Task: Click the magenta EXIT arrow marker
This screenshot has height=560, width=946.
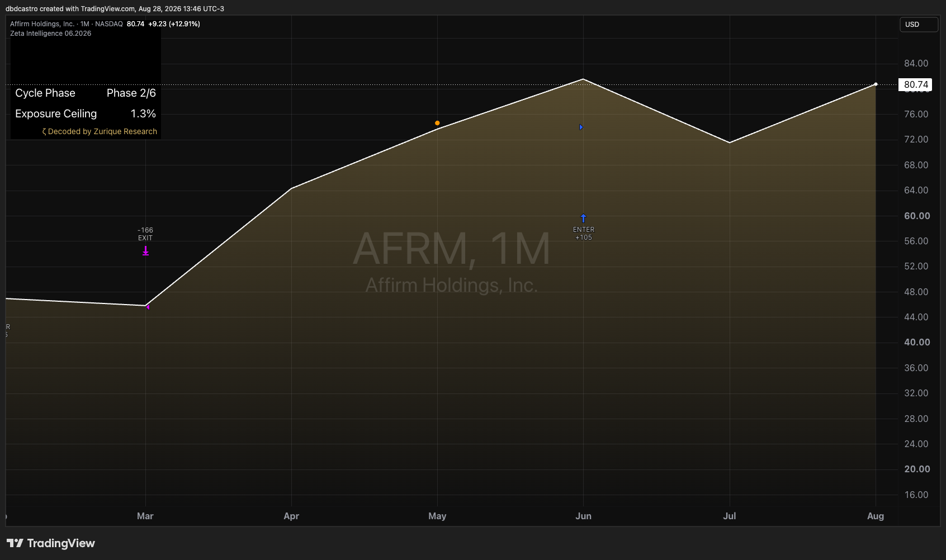Action: (x=145, y=251)
